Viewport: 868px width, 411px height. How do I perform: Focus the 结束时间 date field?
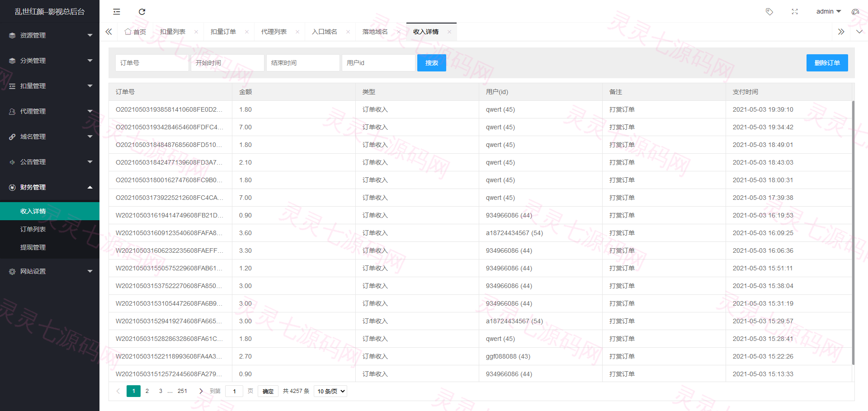click(303, 63)
